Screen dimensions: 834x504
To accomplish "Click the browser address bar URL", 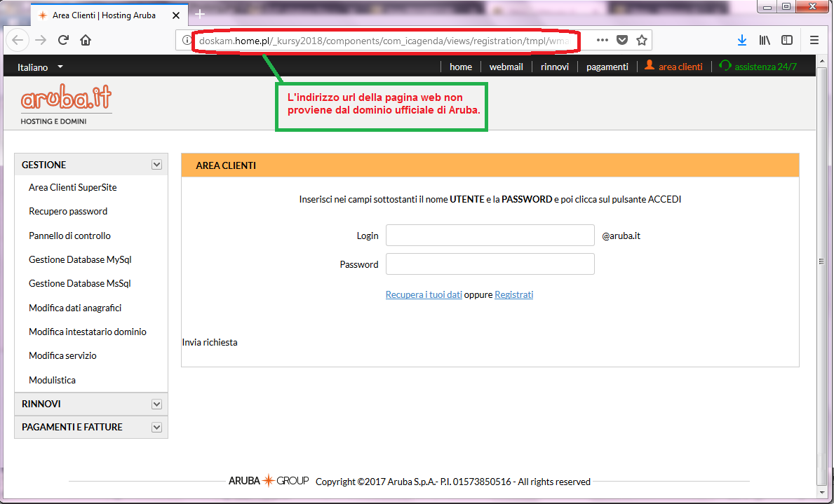I will 384,41.
